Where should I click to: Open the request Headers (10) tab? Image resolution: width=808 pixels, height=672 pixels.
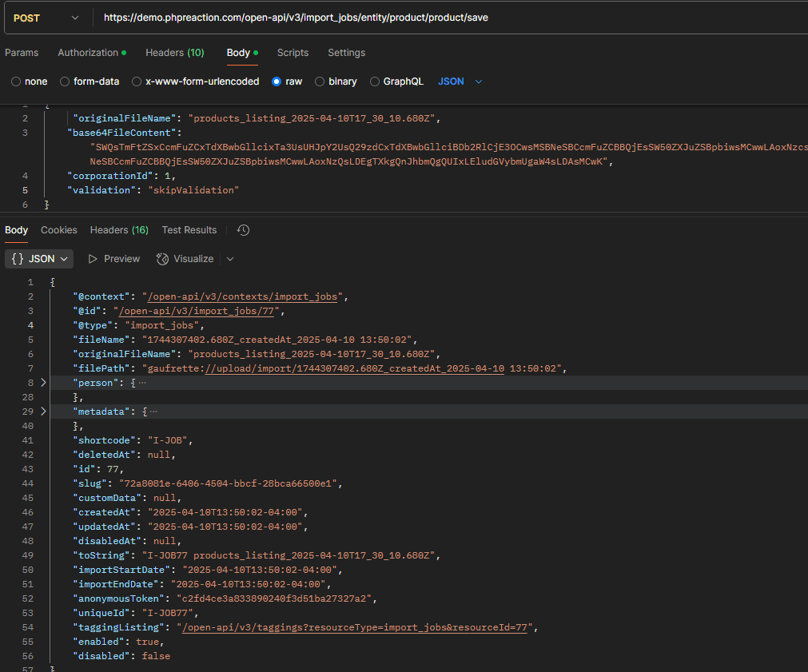point(175,53)
